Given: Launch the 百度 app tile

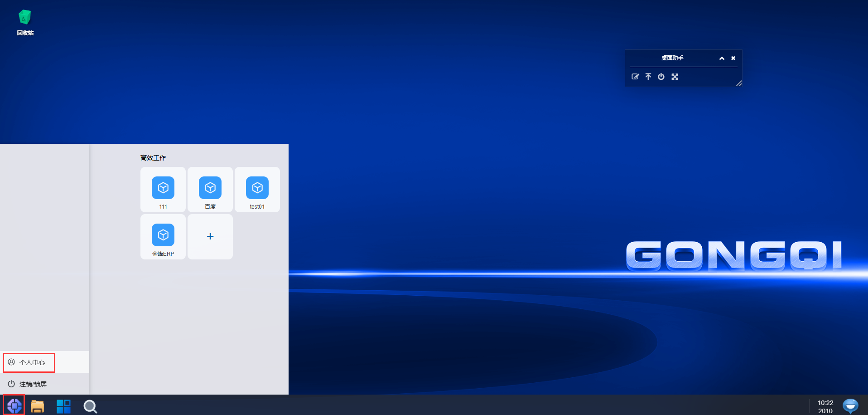Looking at the screenshot, I should coord(210,190).
